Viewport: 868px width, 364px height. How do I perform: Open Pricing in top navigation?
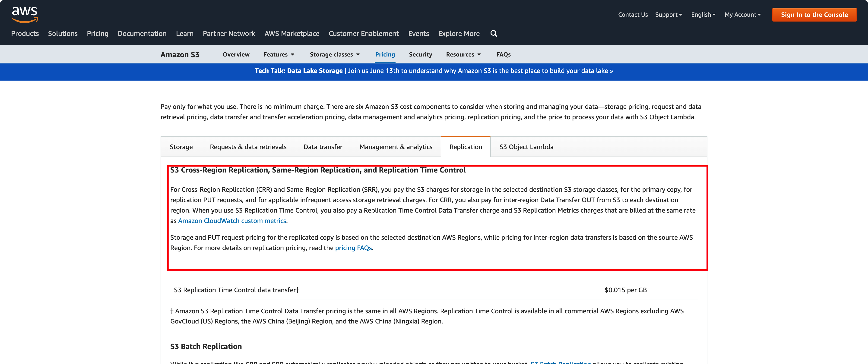(x=98, y=33)
